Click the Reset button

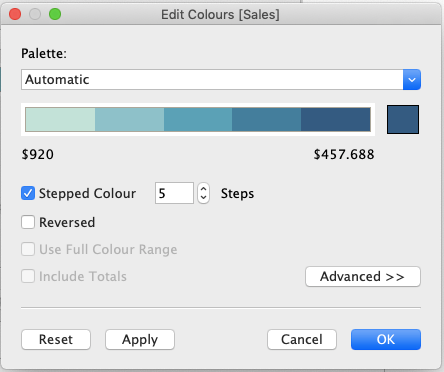pyautogui.click(x=56, y=340)
